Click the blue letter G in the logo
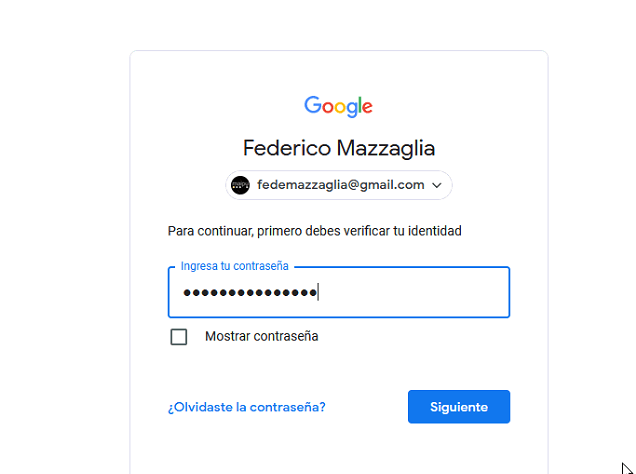This screenshot has height=474, width=636. (x=313, y=106)
